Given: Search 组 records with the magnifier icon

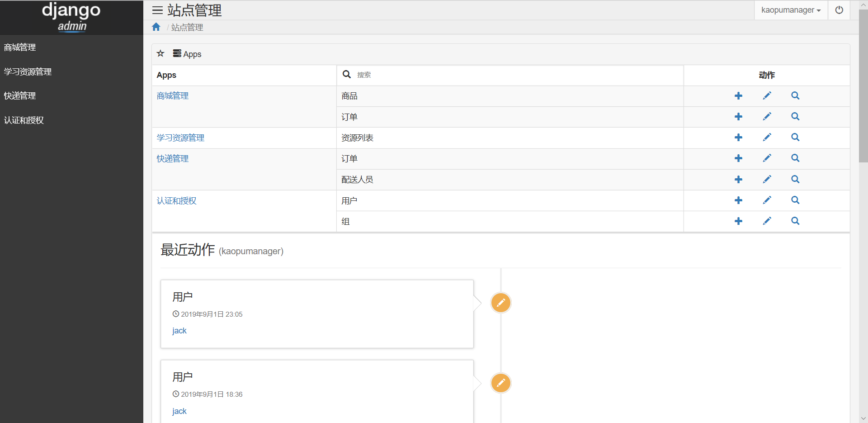Looking at the screenshot, I should click(x=795, y=221).
